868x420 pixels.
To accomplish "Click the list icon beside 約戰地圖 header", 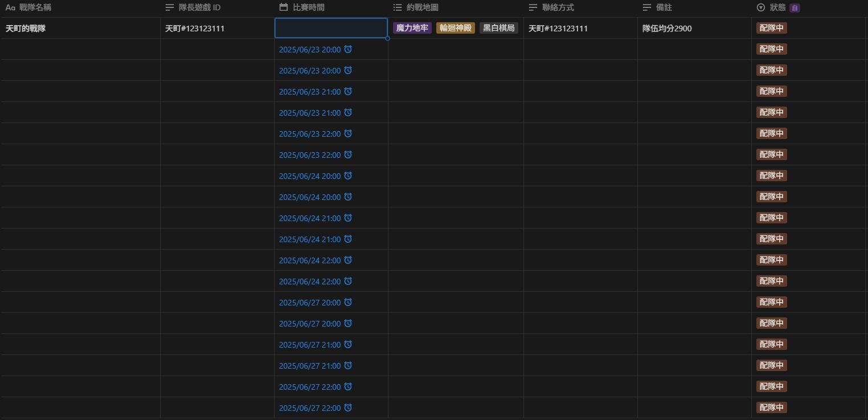I will click(x=398, y=7).
